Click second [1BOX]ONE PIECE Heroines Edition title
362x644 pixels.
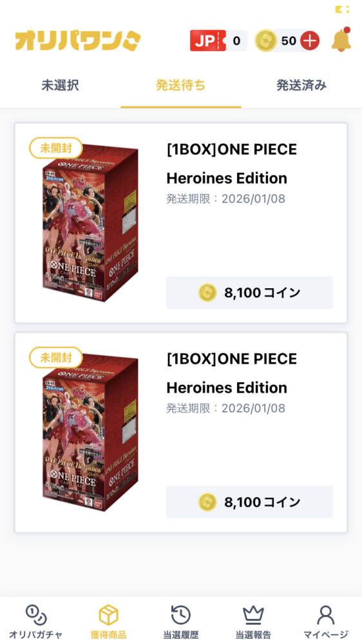coord(231,373)
